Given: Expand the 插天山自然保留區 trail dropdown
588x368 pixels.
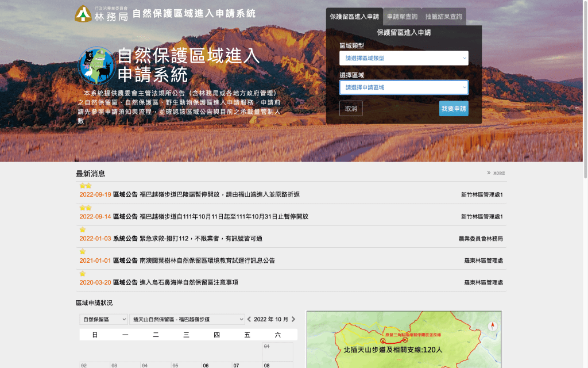Looking at the screenshot, I should 187,319.
